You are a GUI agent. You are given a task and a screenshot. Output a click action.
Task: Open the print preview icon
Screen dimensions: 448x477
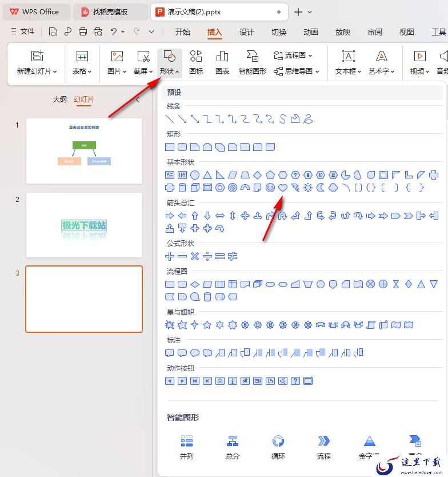tap(98, 31)
